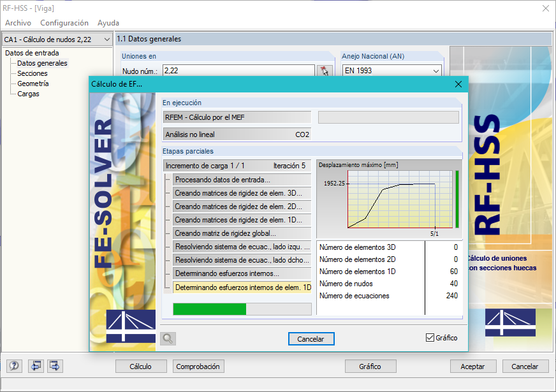Click the empty overall progress bar at top
Screen dimensions: 556x392
point(388,117)
